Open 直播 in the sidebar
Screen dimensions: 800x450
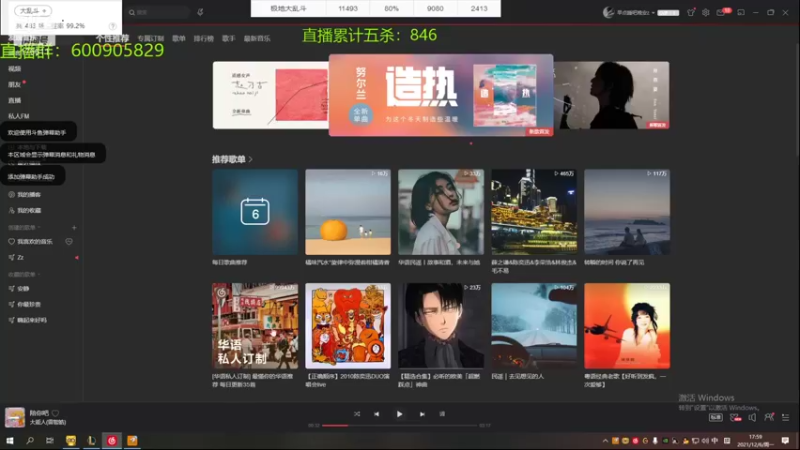pyautogui.click(x=14, y=101)
